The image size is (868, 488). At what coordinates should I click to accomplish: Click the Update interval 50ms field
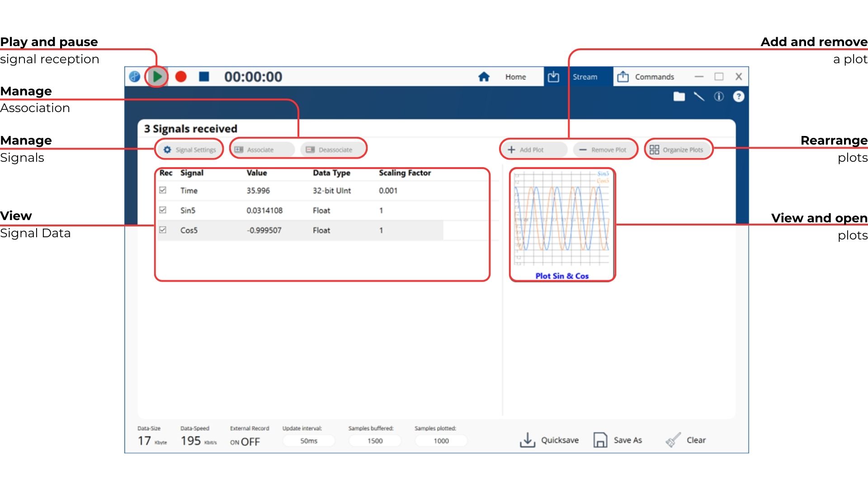pyautogui.click(x=309, y=441)
